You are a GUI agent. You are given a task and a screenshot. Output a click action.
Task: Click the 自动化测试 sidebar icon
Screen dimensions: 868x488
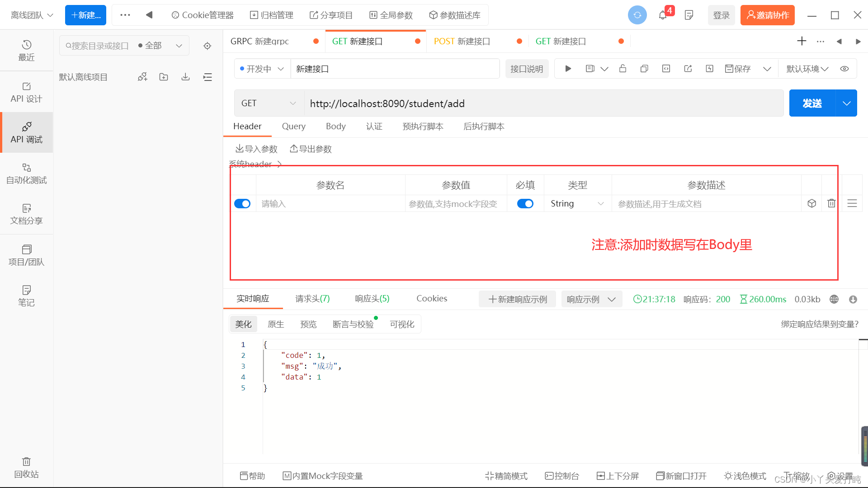(26, 173)
